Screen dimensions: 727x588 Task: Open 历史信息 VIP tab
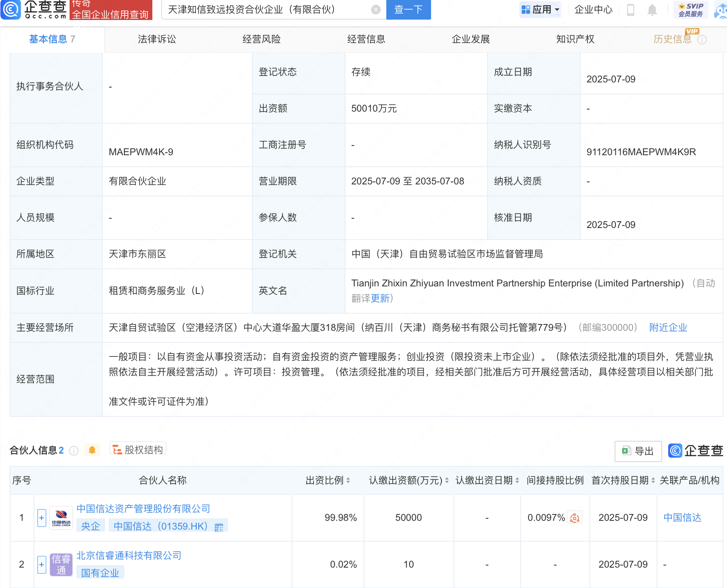pos(673,39)
